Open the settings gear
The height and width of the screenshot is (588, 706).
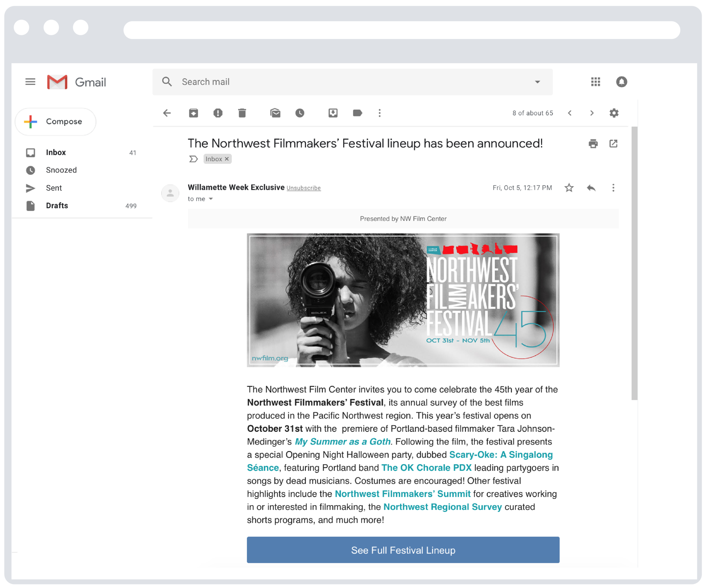[x=614, y=113]
